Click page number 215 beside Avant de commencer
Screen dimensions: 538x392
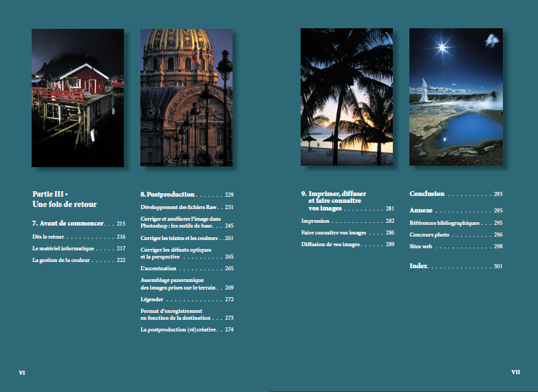(121, 224)
